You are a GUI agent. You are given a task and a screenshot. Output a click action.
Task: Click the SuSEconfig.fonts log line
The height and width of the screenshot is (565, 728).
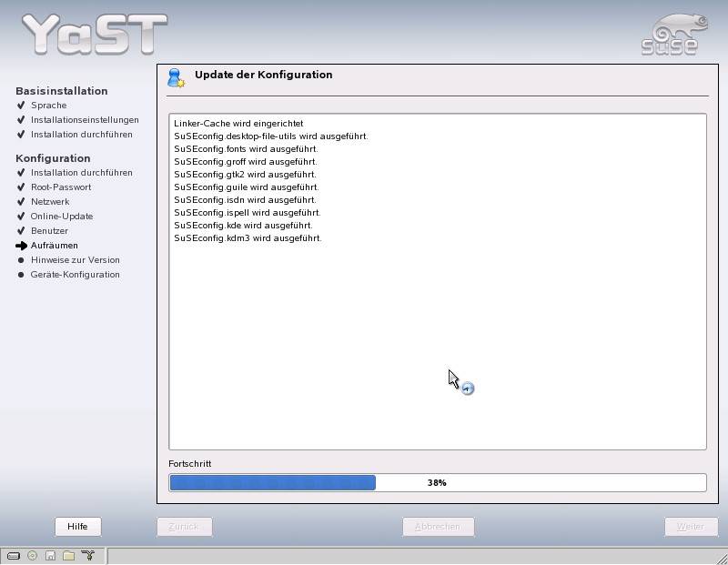point(246,149)
